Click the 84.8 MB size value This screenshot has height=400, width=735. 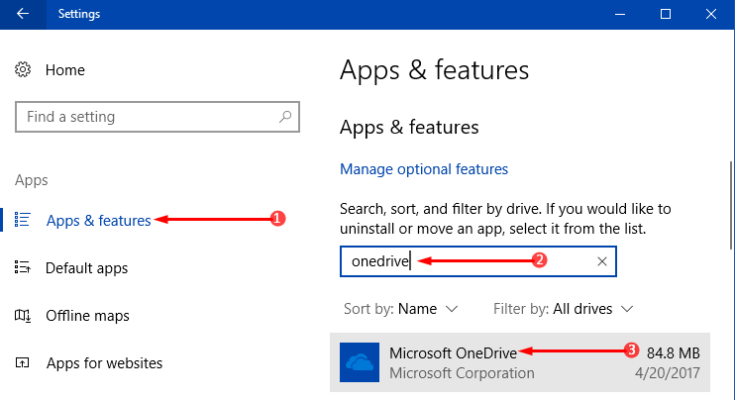click(x=673, y=353)
